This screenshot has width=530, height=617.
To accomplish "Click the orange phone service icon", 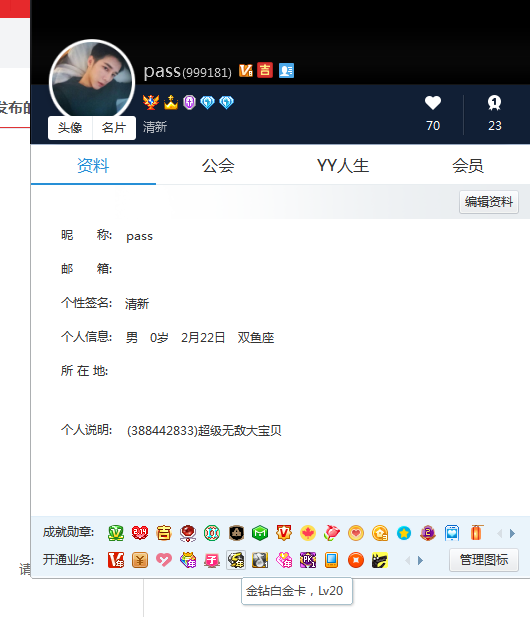I will pos(331,560).
